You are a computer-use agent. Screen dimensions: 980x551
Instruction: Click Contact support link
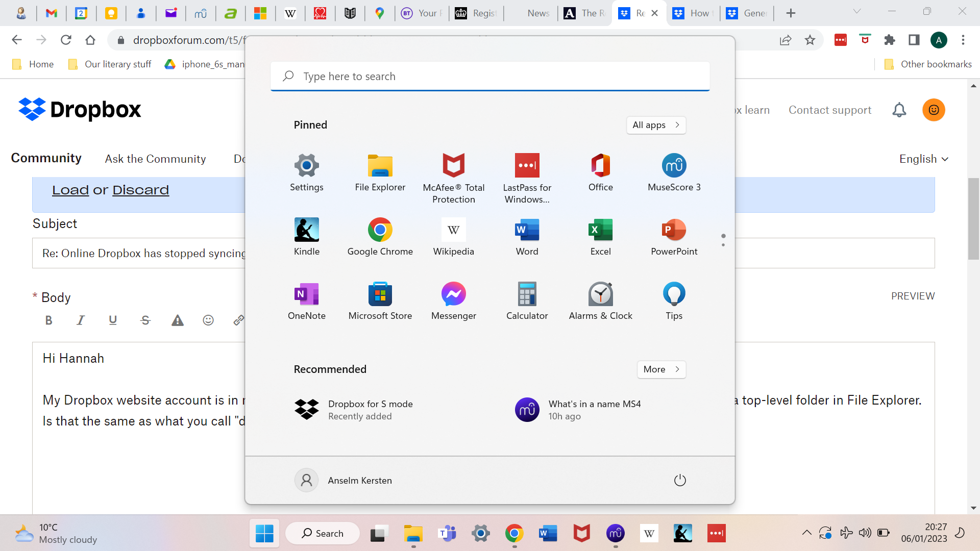pos(830,110)
